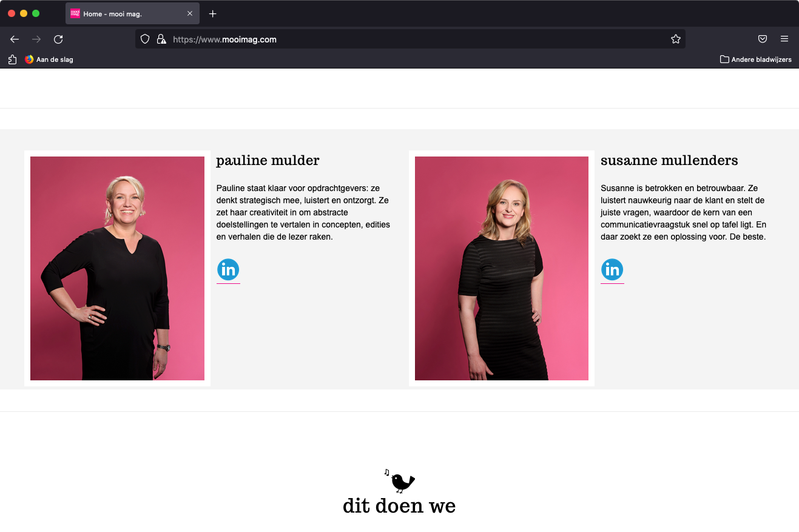Go back with the browser back arrow

[x=15, y=39]
